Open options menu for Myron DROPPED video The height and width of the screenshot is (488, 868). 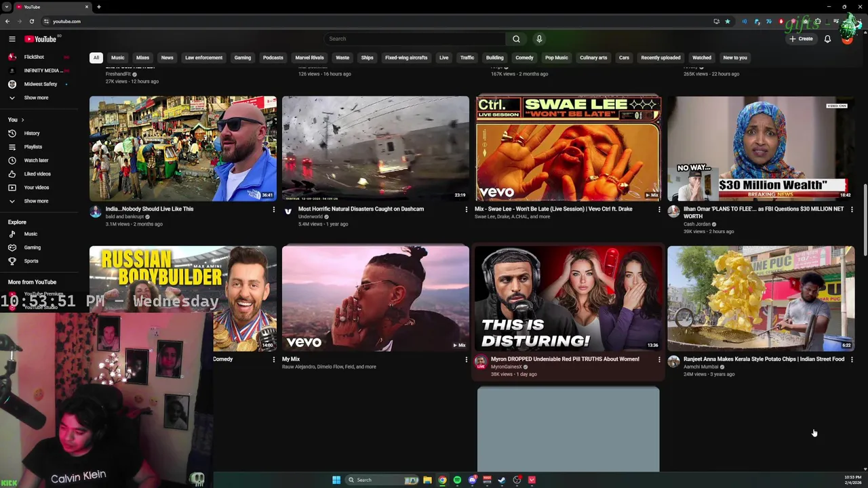(x=659, y=359)
